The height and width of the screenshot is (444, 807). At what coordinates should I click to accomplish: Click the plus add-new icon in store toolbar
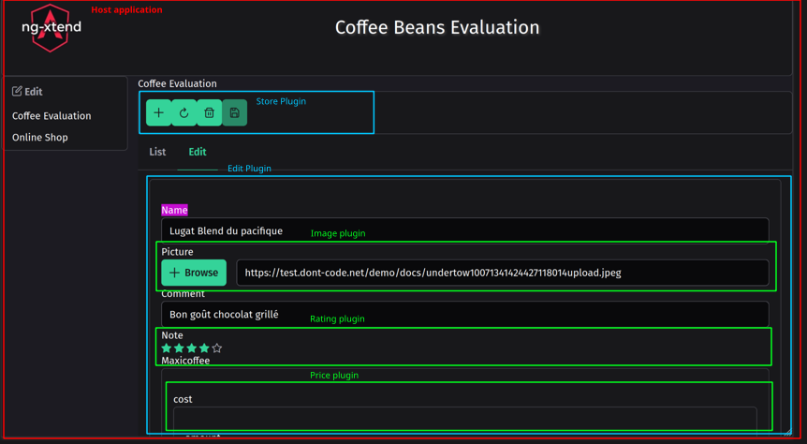(x=159, y=113)
